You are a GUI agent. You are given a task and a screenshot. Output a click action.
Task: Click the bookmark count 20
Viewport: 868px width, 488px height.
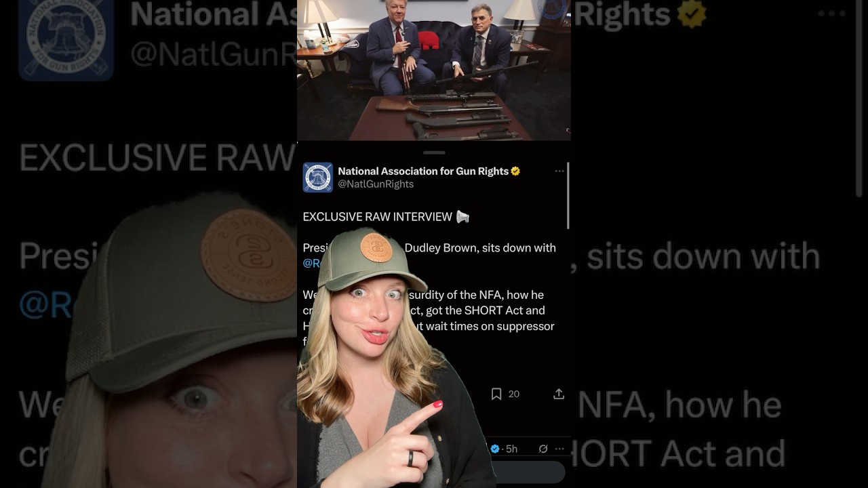514,394
